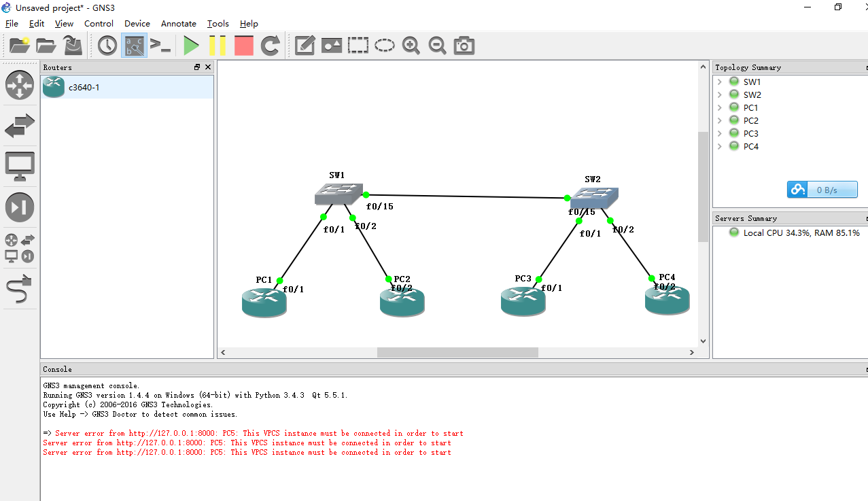Select the Draw an ellipse tool
This screenshot has height=501, width=868.
click(x=385, y=46)
